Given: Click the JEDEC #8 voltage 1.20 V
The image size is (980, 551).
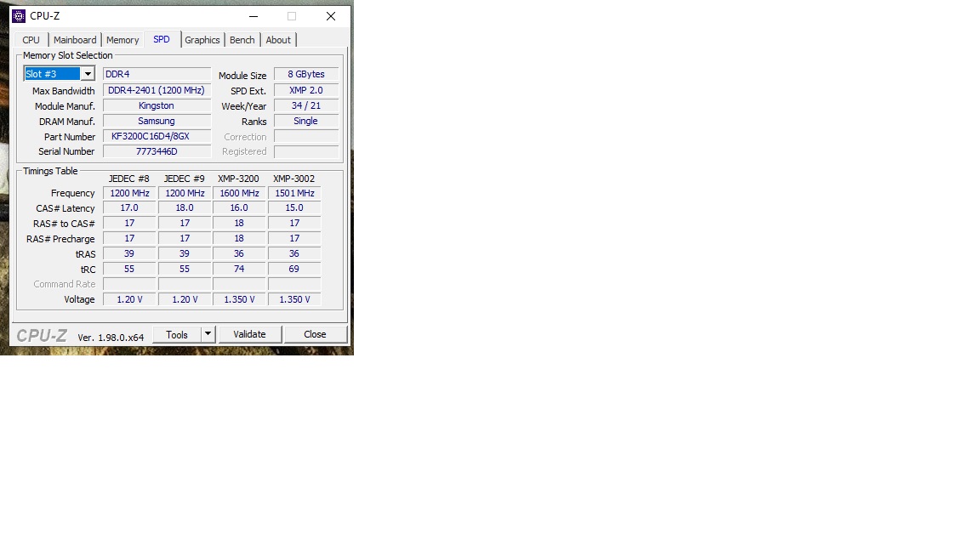Looking at the screenshot, I should [x=129, y=299].
